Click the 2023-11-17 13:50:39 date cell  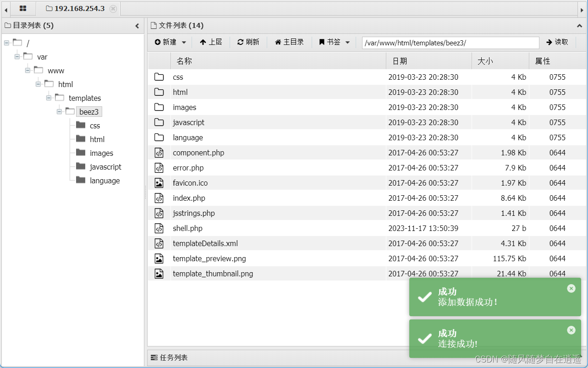tap(423, 228)
